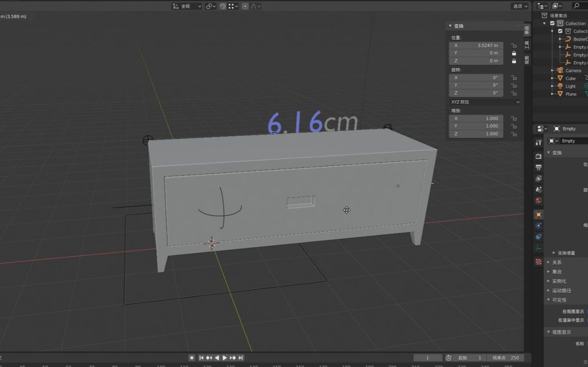
Task: Click the auto keying record button
Action: point(192,358)
